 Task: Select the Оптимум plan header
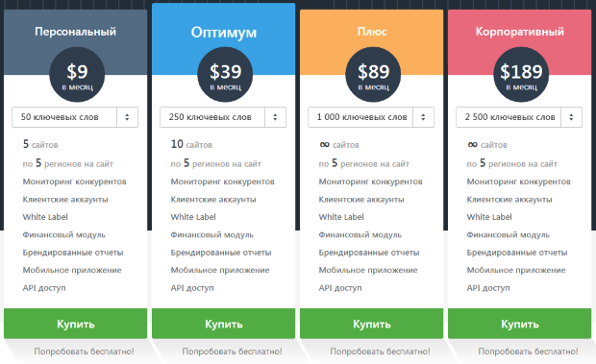(x=223, y=33)
